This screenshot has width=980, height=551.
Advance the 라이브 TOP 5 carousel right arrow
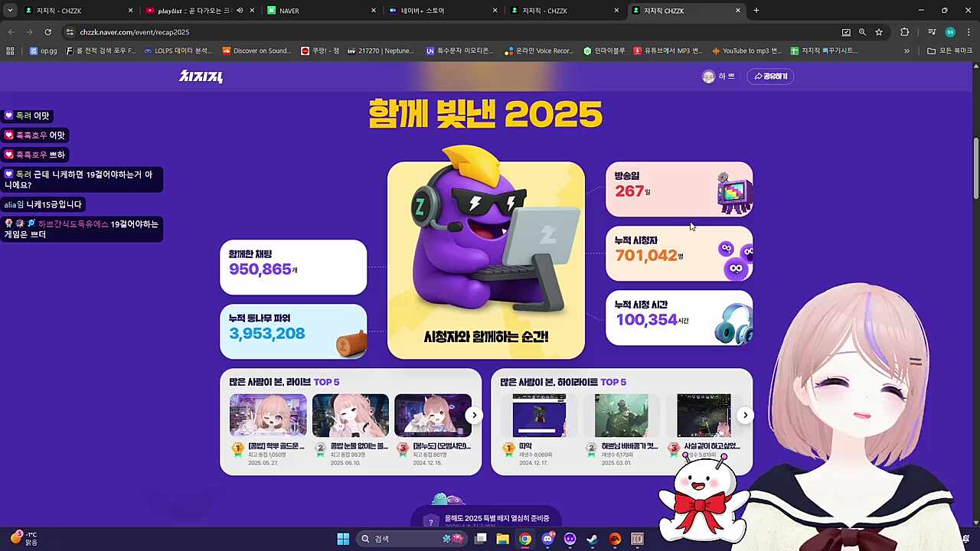click(x=474, y=415)
